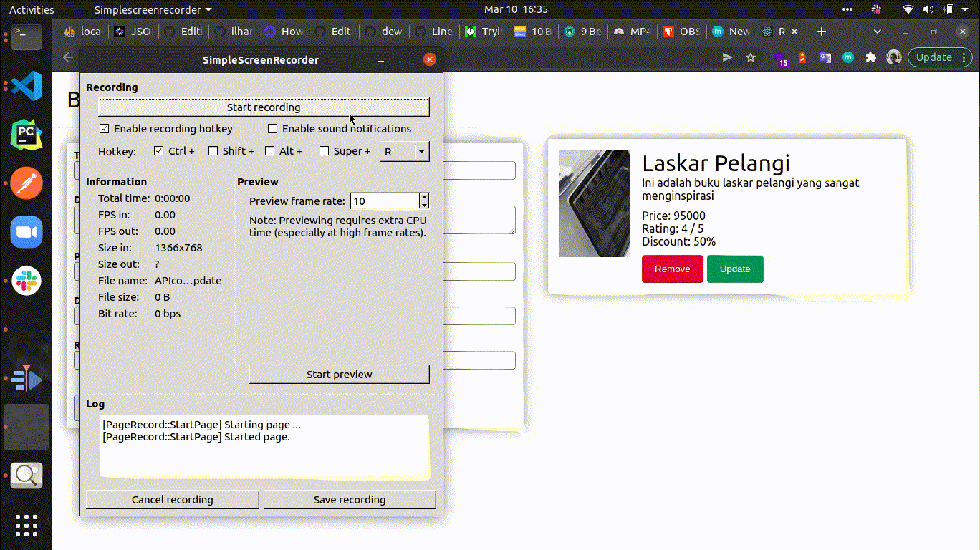
Task: Open Zoom from the dock
Action: click(27, 232)
